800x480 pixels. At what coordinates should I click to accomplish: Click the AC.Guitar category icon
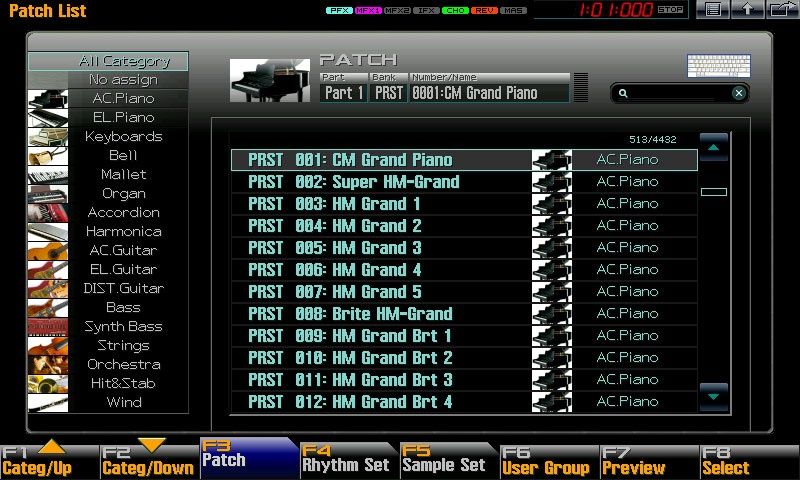click(x=48, y=250)
